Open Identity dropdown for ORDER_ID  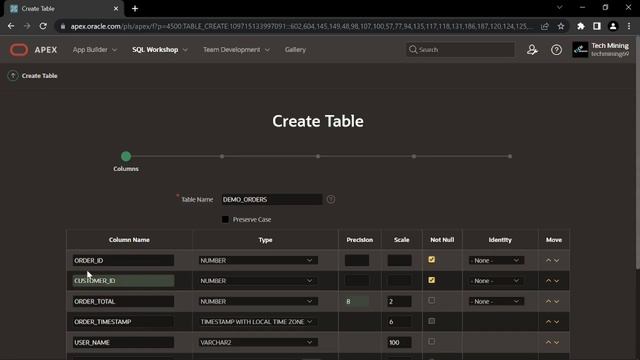(x=496, y=260)
